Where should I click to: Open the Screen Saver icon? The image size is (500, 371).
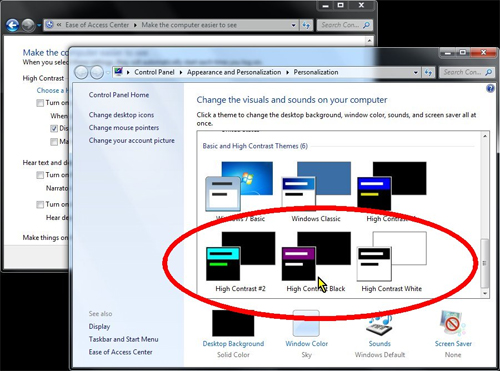click(x=452, y=323)
